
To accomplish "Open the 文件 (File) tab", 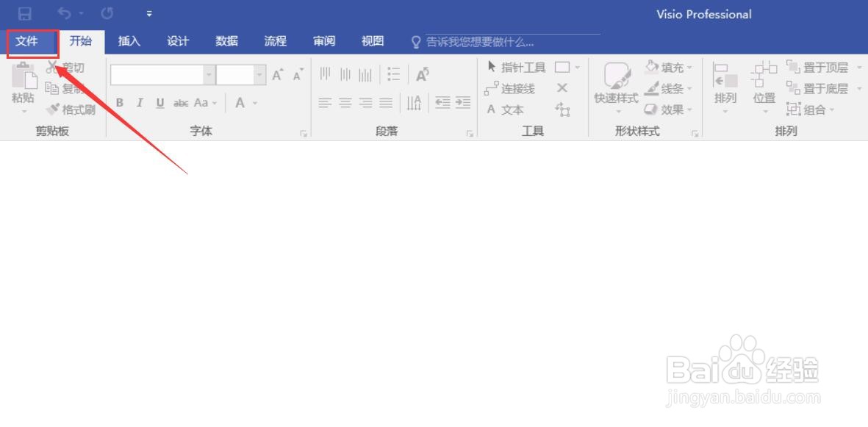I will coord(27,42).
